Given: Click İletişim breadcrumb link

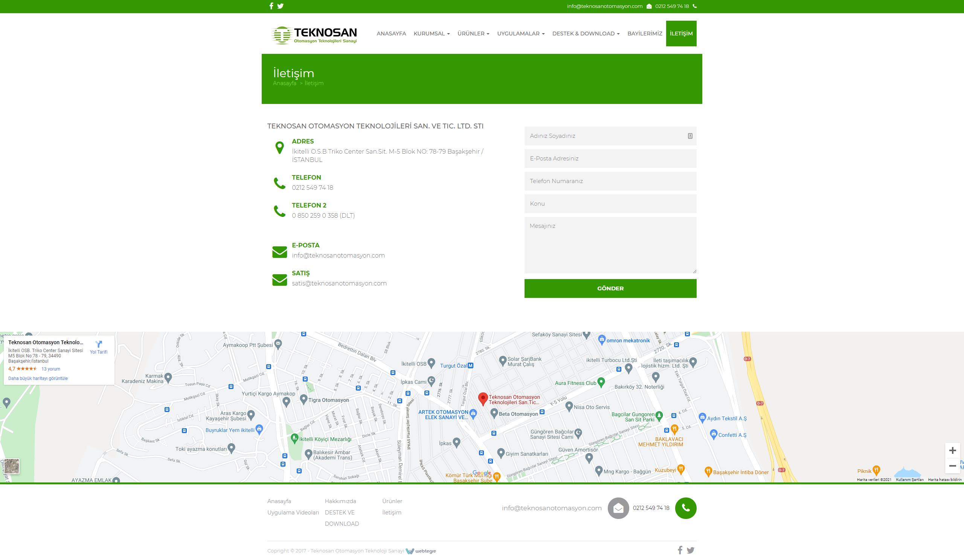Looking at the screenshot, I should click(314, 83).
